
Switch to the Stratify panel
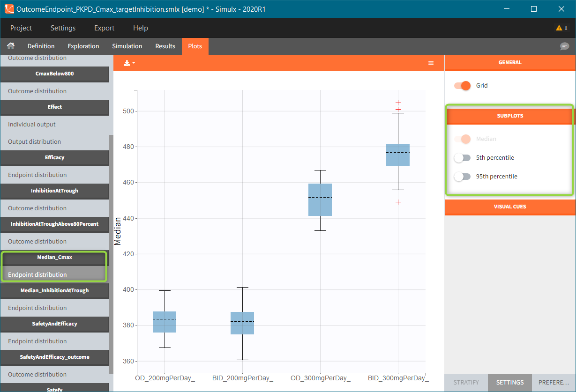(x=466, y=383)
